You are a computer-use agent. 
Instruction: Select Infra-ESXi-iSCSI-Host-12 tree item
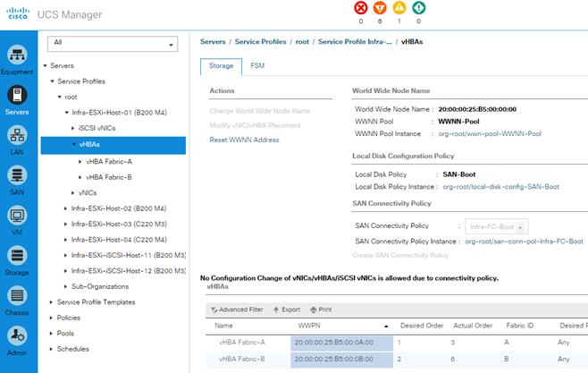tap(129, 271)
